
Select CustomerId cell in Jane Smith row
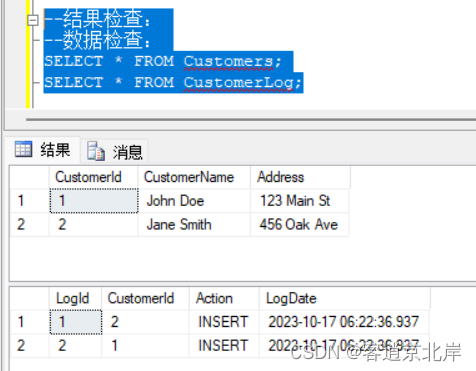click(x=94, y=224)
